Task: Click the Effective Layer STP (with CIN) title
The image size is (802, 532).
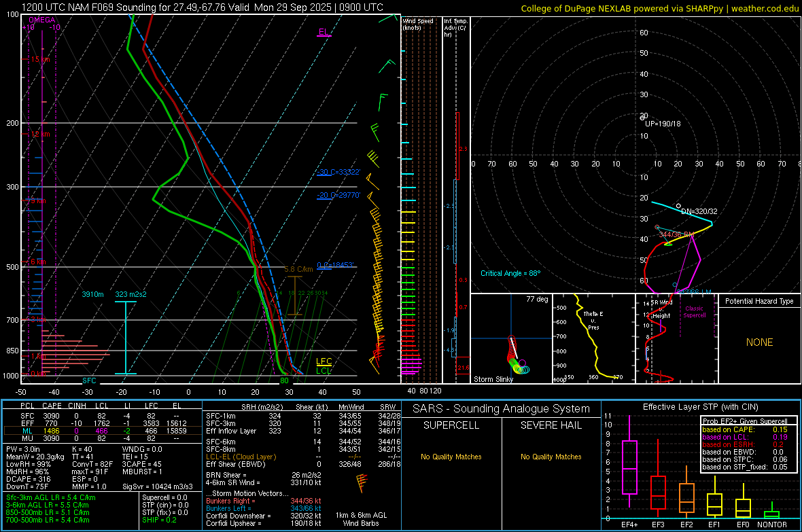Action: [x=700, y=407]
